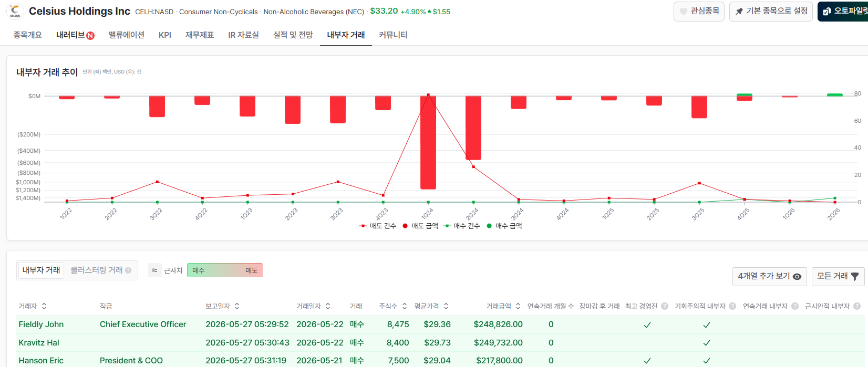Click 기본 종목으로 설정 button
This screenshot has height=367, width=868.
[771, 11]
